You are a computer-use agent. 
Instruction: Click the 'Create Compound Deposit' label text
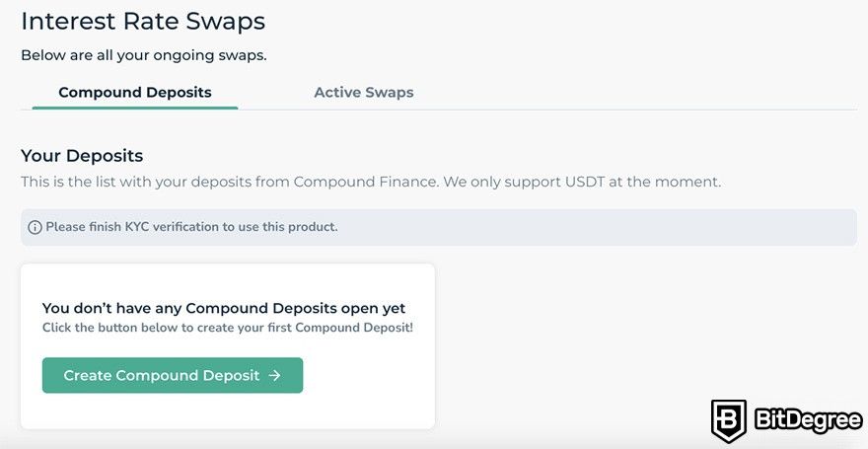(x=162, y=375)
